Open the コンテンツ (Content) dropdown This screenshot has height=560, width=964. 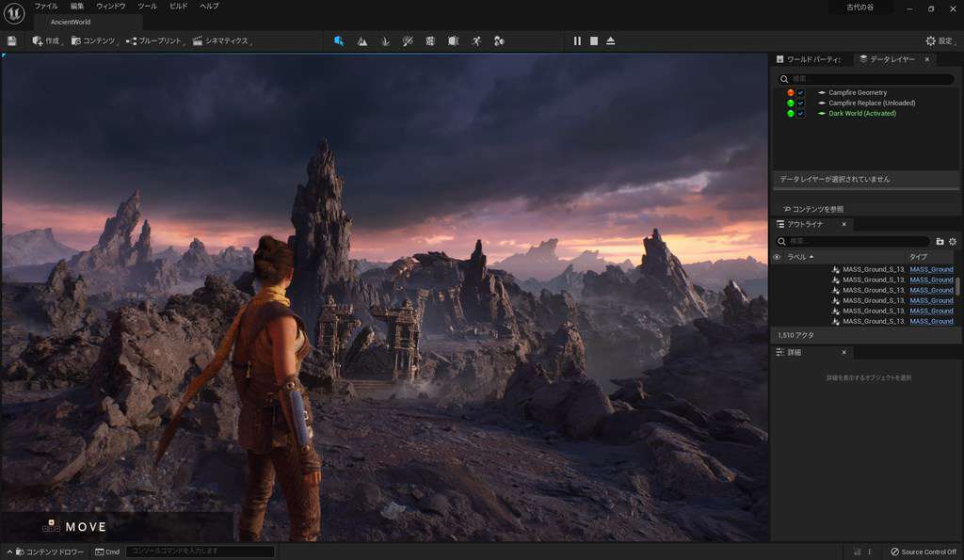[94, 41]
